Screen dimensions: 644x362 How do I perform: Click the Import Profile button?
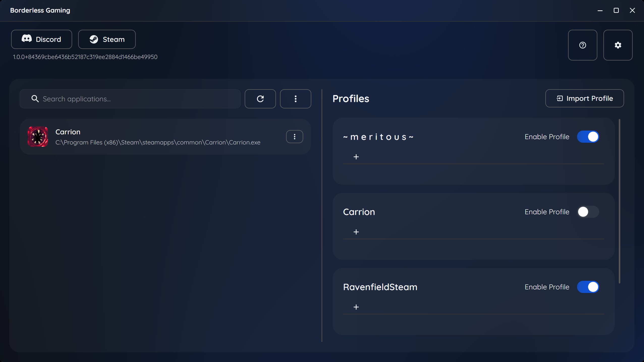click(584, 98)
